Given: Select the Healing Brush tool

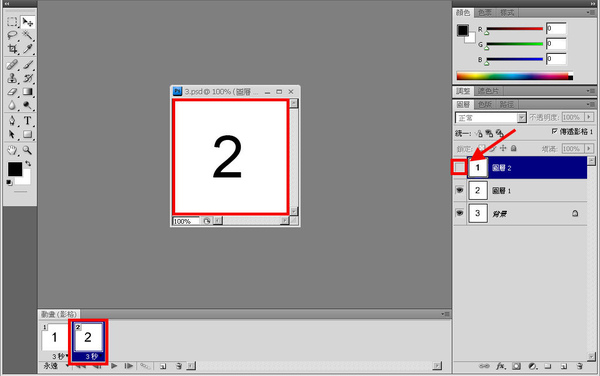Looking at the screenshot, I should point(12,65).
